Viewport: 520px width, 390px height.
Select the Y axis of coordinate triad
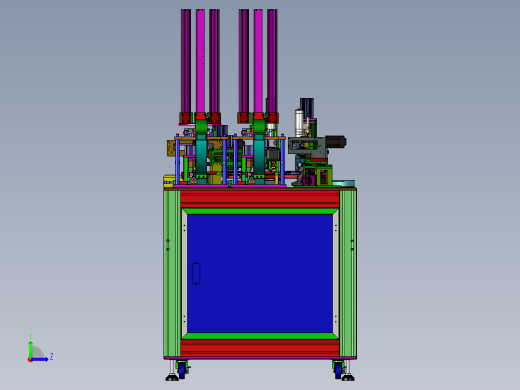(31, 349)
